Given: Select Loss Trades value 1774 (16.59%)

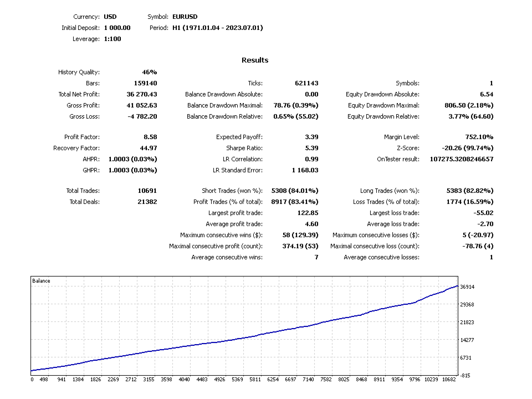Looking at the screenshot, I should pos(470,202).
